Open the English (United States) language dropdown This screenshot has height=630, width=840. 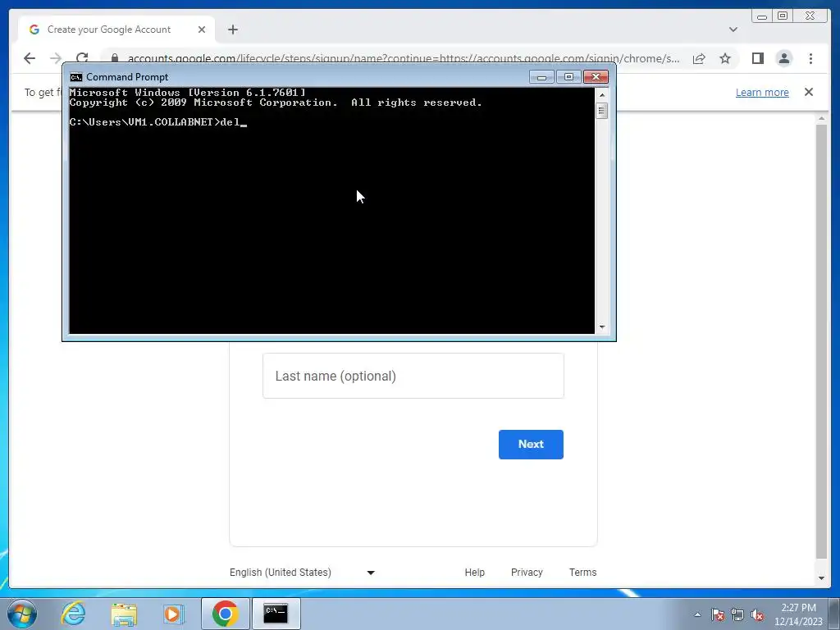tap(302, 572)
